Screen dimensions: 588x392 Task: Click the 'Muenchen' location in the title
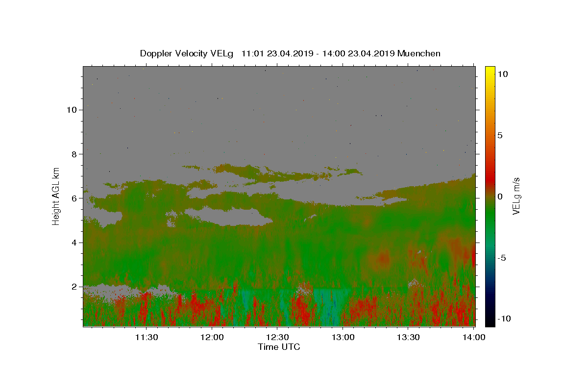419,53
